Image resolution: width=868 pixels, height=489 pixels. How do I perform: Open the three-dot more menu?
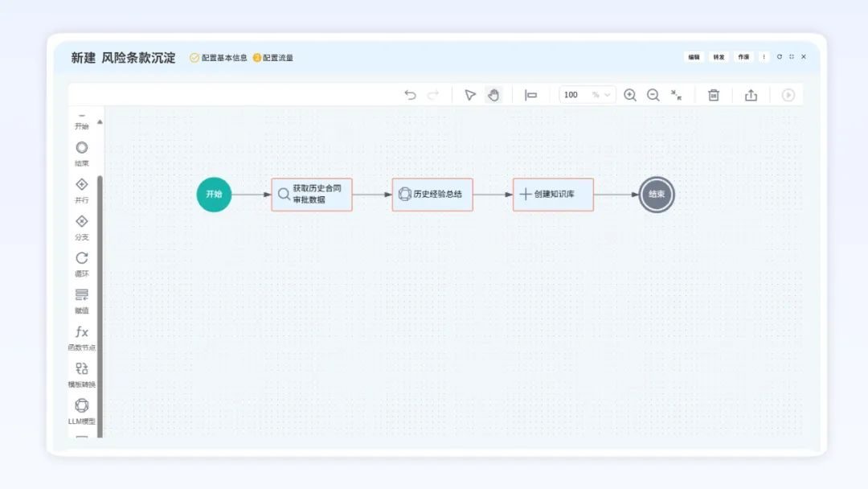tap(764, 57)
